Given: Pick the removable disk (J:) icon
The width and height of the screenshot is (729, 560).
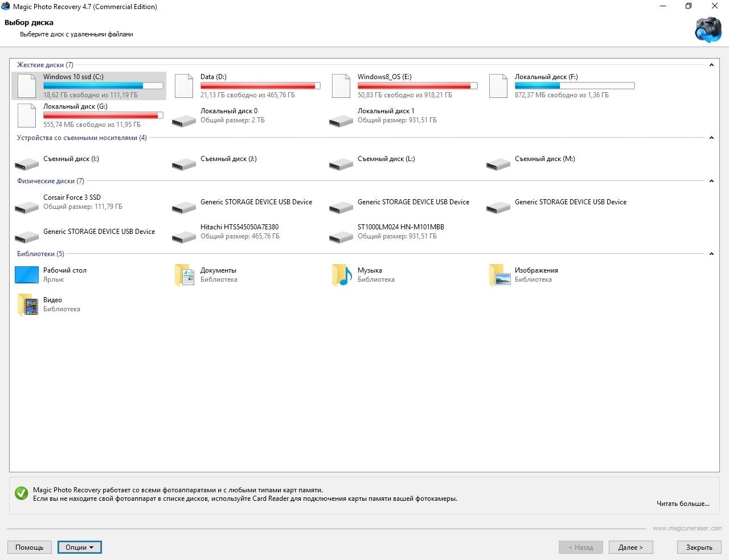Looking at the screenshot, I should [184, 164].
